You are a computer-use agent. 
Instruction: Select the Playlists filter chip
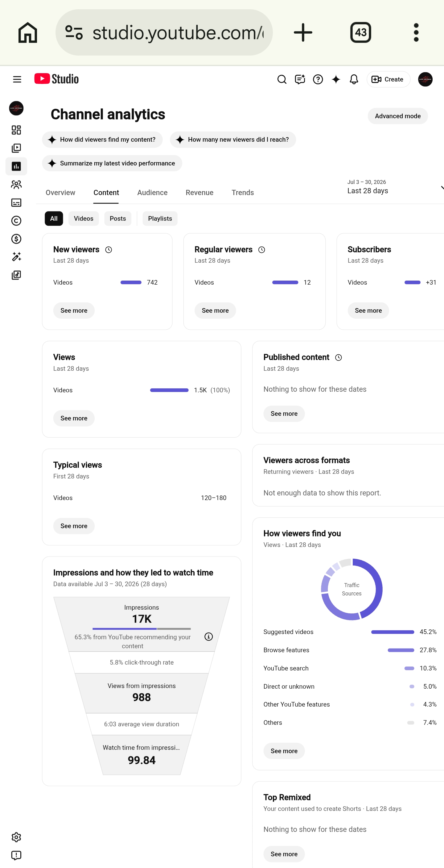160,218
